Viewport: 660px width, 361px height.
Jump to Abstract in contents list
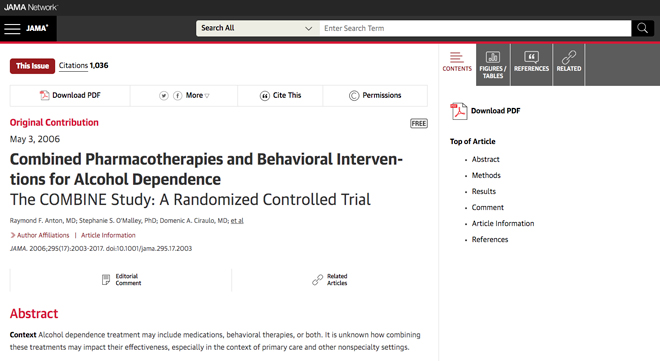pos(485,159)
